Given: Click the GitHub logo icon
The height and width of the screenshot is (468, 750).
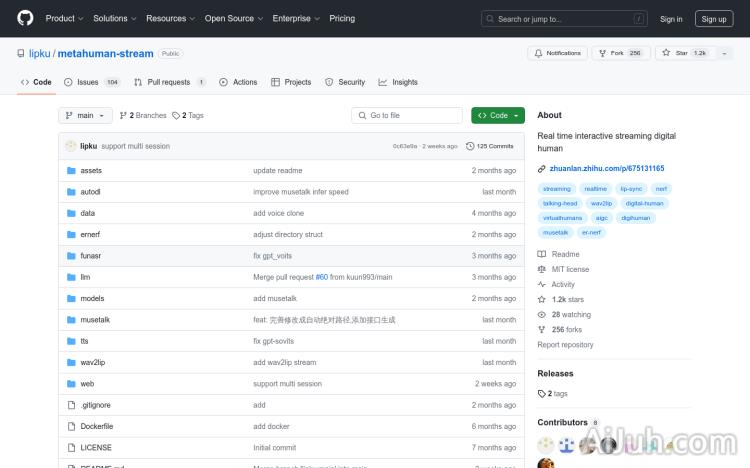Looking at the screenshot, I should click(x=25, y=18).
